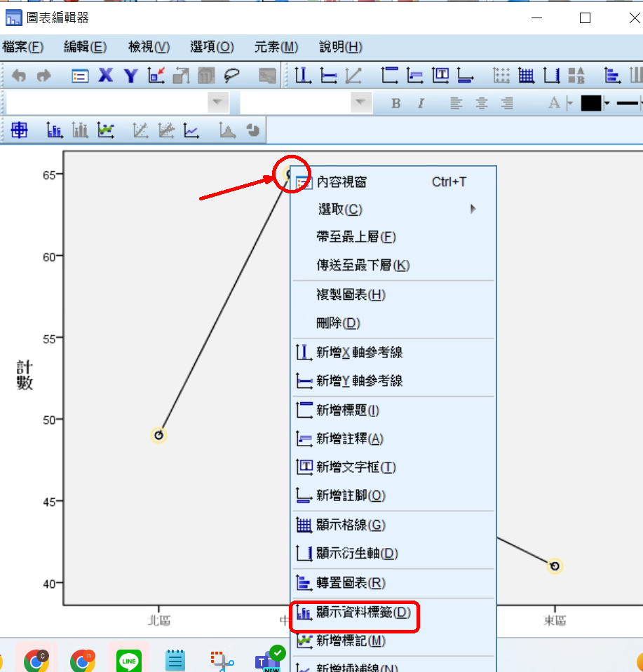
Task: Choose 顯示資料標籤(D) from the context menu
Action: [363, 612]
